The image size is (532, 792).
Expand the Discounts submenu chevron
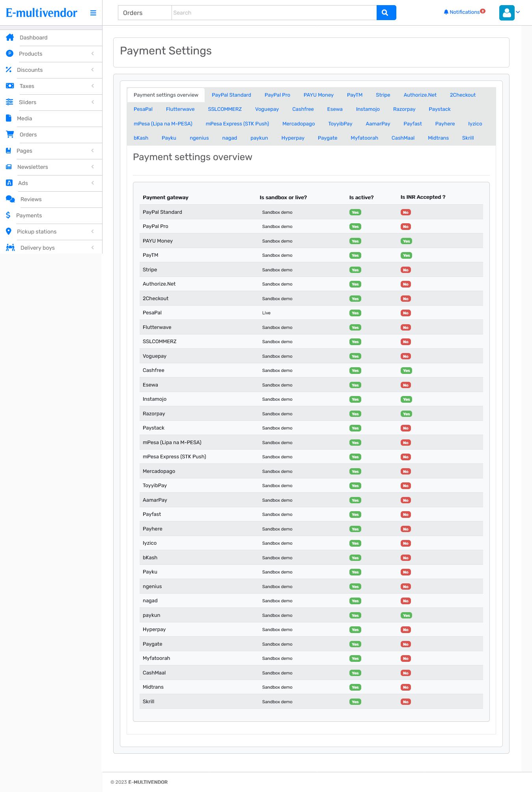pyautogui.click(x=93, y=70)
